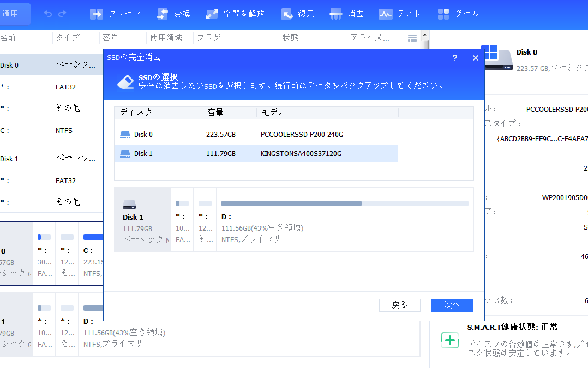Screen dimensions: 588x368
Task: Close the SSD secure erase dialog
Action: [476, 58]
